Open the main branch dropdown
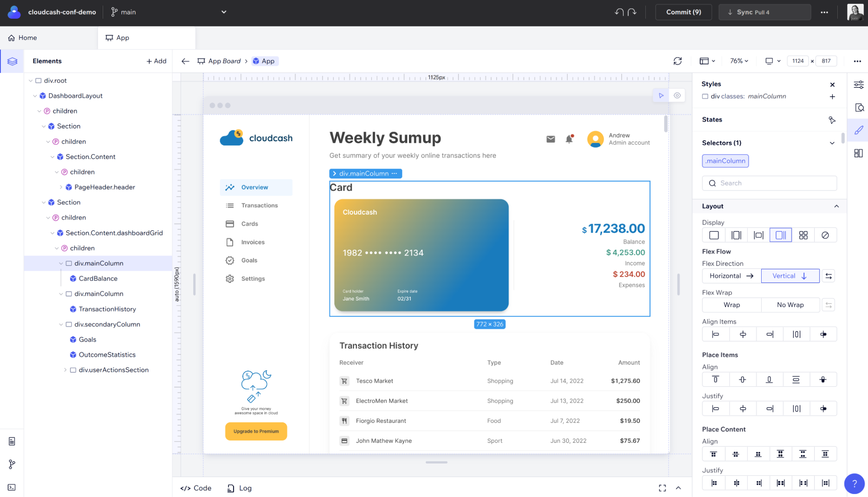868x497 pixels. click(x=224, y=12)
